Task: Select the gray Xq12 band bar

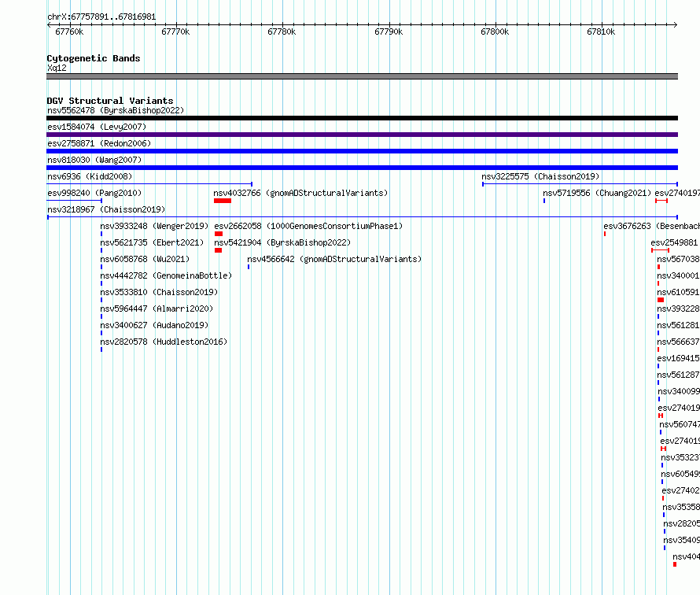Action: 362,76
